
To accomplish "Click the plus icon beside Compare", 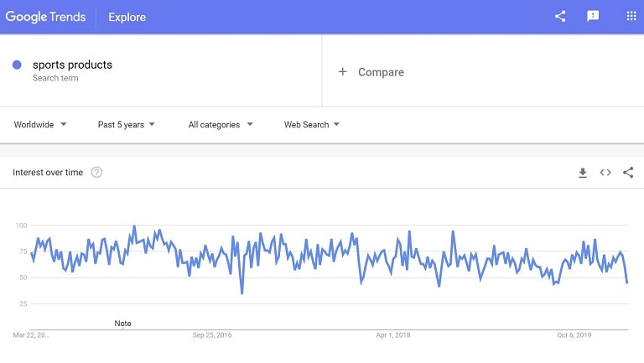I will click(342, 72).
